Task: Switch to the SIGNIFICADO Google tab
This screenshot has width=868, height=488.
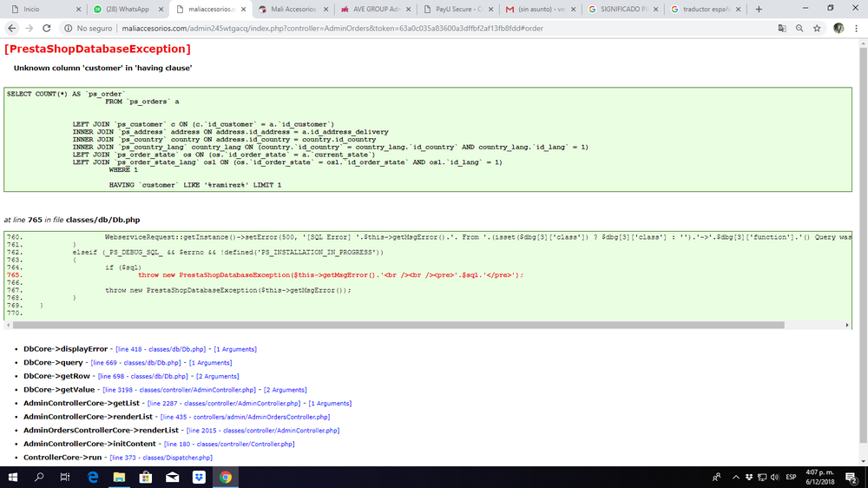Action: (x=623, y=10)
